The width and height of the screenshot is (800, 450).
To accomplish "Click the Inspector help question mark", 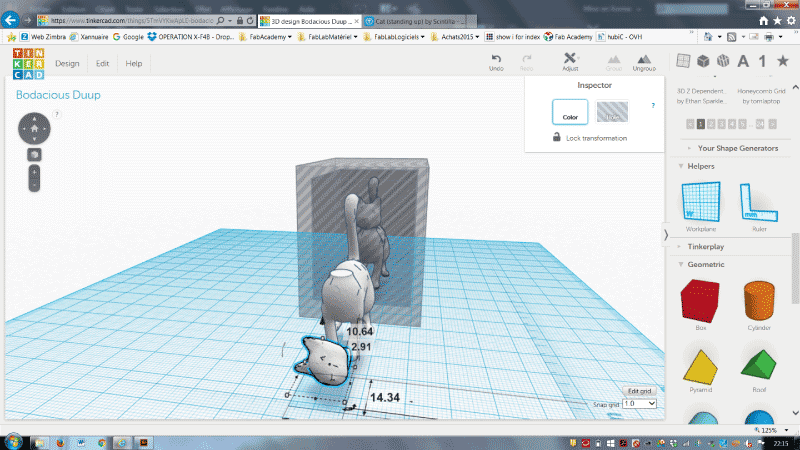I will tap(653, 106).
